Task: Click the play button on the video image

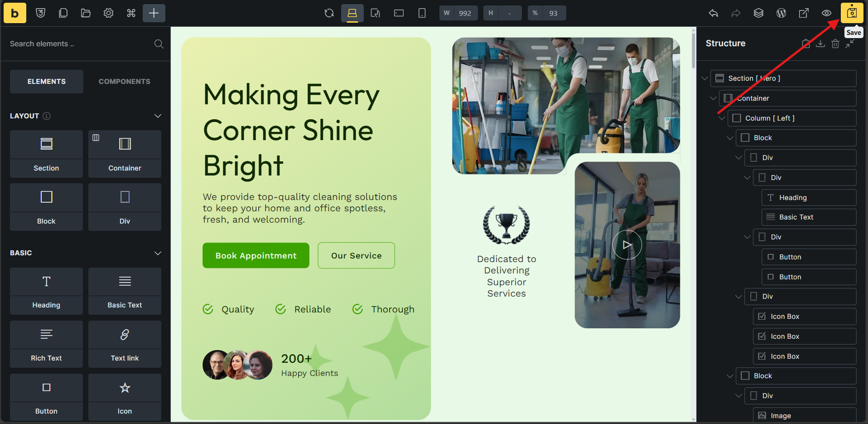Action: tap(627, 245)
